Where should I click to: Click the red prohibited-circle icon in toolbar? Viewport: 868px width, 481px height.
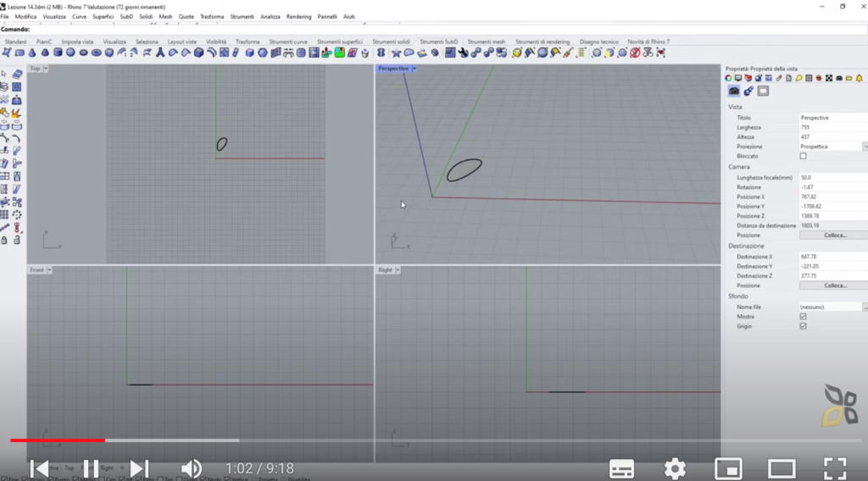point(635,53)
